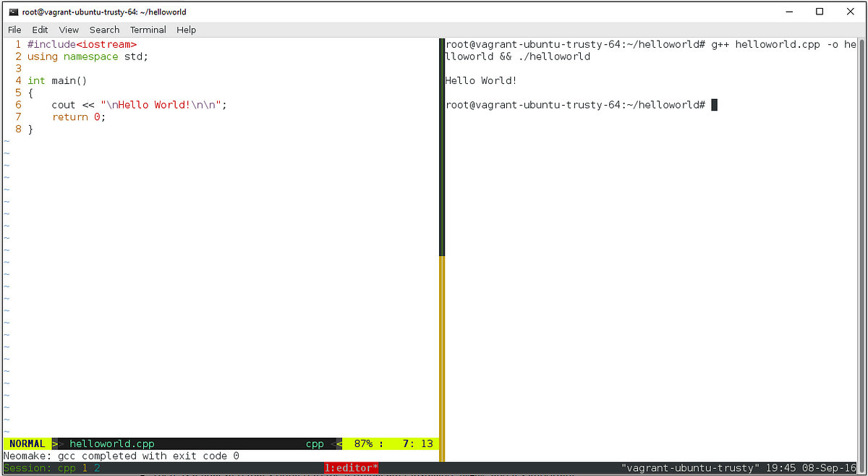Image resolution: width=868 pixels, height=476 pixels.
Task: Click window number 2 in the tmux session bar
Action: tap(97, 467)
